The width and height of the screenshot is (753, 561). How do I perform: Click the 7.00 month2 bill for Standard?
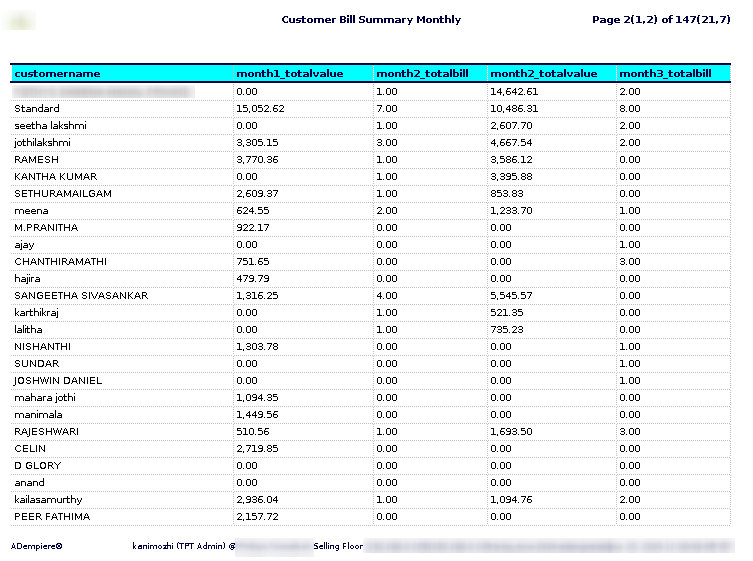pos(387,109)
